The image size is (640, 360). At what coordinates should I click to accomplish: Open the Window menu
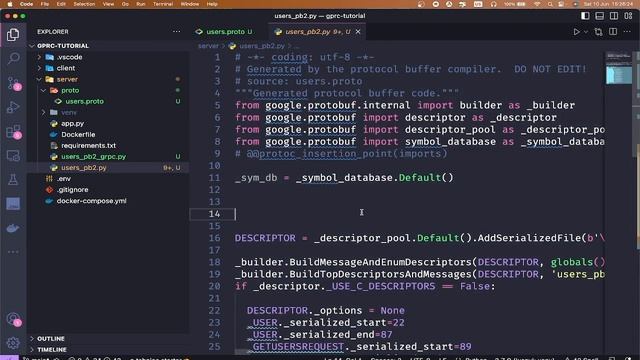click(190, 4)
